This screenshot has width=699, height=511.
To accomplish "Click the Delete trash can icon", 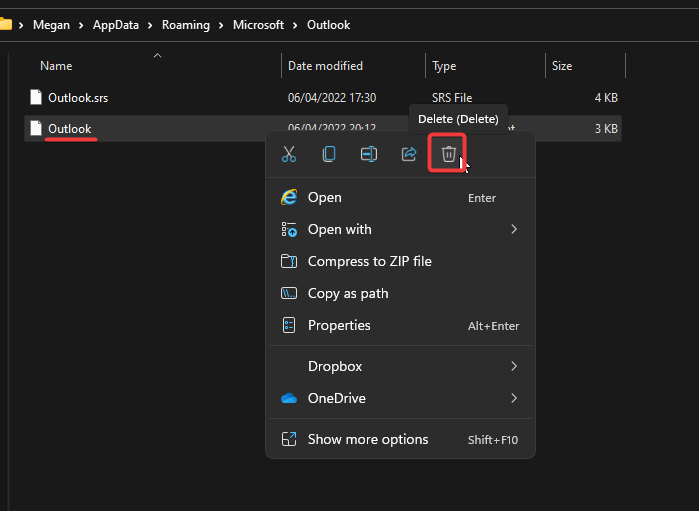I will point(448,154).
